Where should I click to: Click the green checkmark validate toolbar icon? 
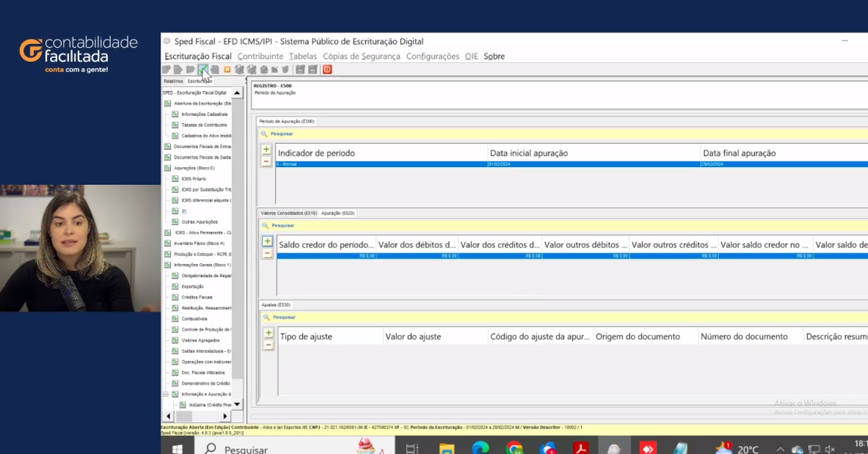pyautogui.click(x=203, y=70)
